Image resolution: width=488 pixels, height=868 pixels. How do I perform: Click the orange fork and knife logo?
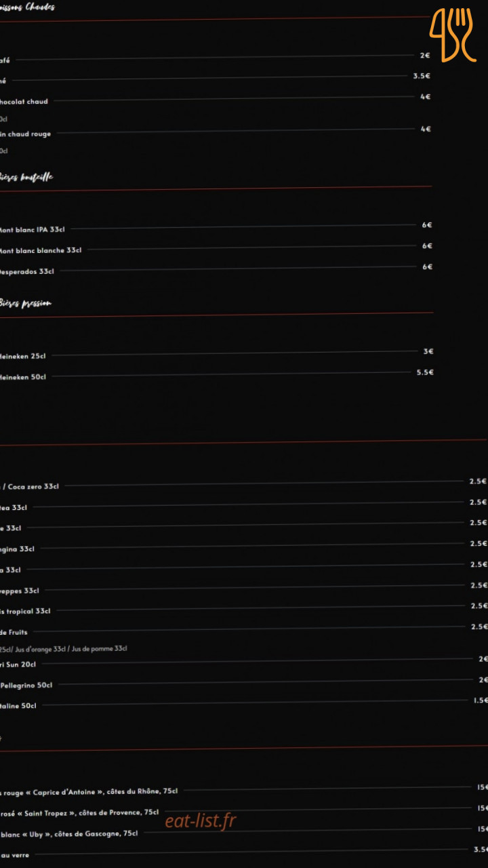point(453,34)
